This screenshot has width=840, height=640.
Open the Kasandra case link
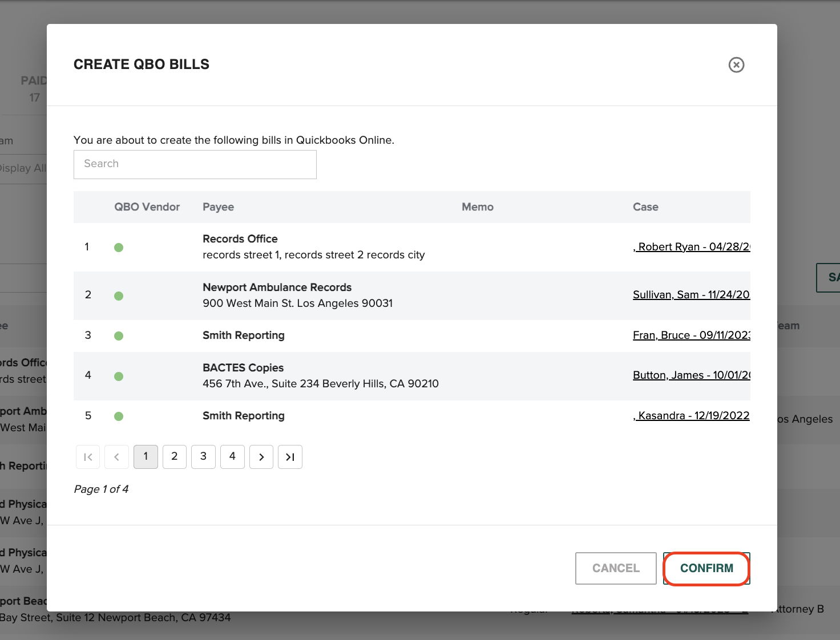tap(691, 415)
